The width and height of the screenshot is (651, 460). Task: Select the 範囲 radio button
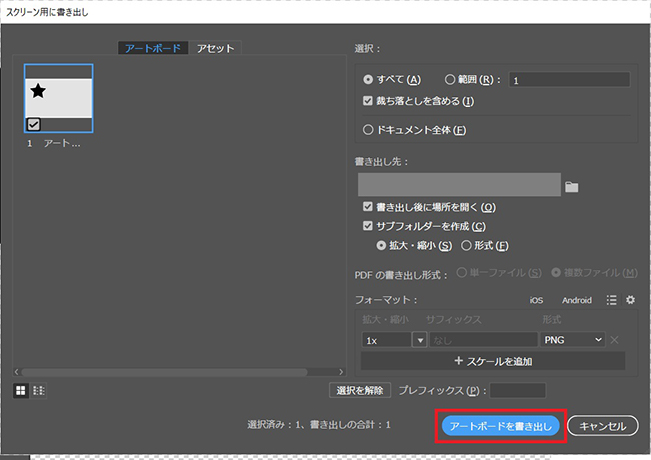(451, 79)
